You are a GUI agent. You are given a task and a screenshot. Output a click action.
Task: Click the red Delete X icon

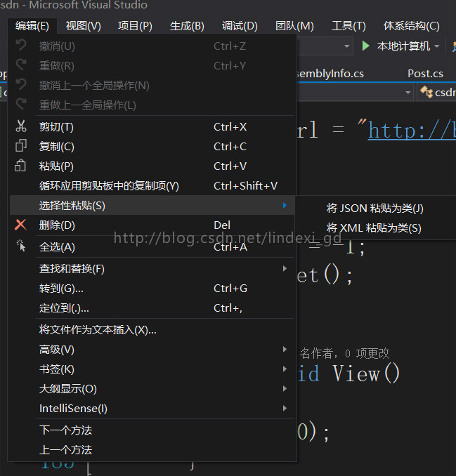[20, 225]
